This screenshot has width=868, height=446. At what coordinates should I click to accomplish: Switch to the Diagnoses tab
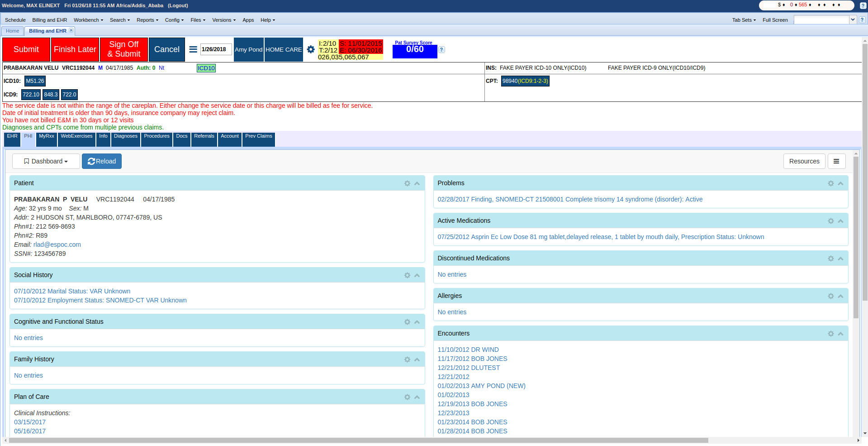point(125,136)
